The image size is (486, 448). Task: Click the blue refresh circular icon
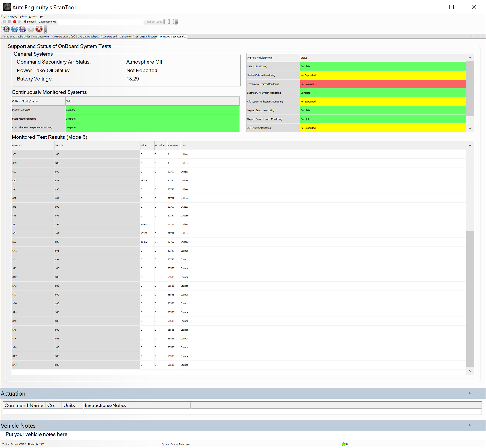pyautogui.click(x=15, y=29)
